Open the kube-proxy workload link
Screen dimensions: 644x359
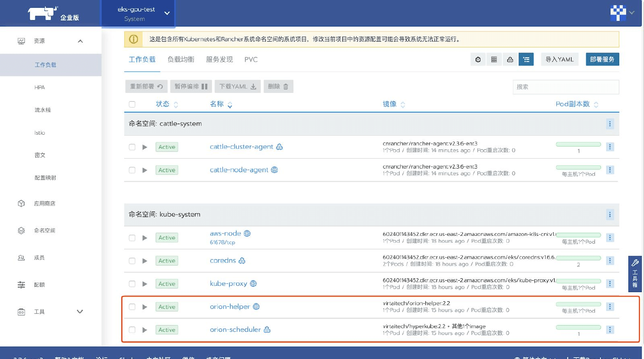click(228, 283)
